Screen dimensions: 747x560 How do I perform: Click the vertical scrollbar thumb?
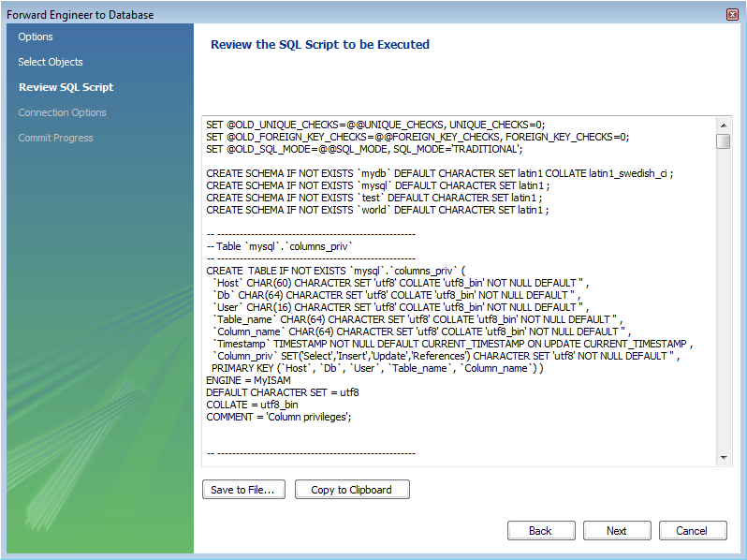(x=724, y=141)
